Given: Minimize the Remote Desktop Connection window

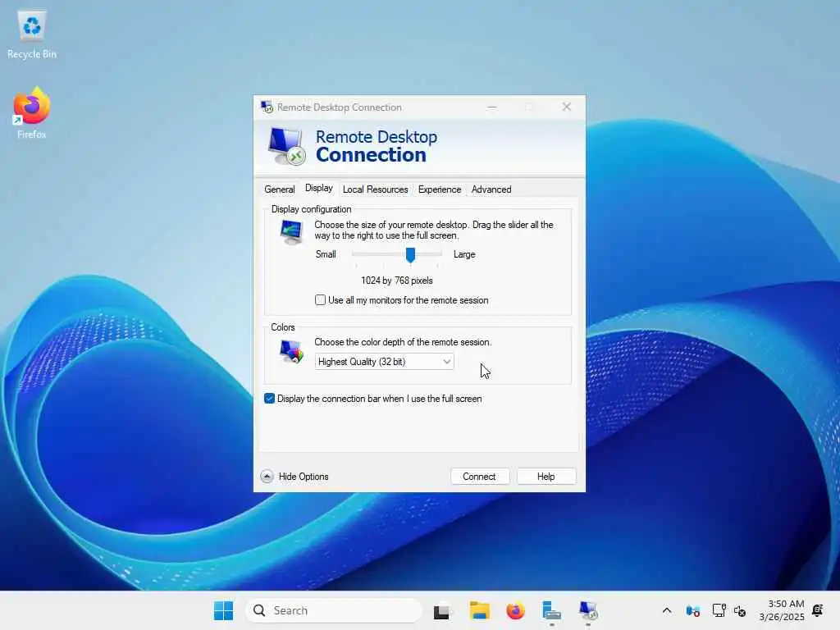Looking at the screenshot, I should pos(492,107).
